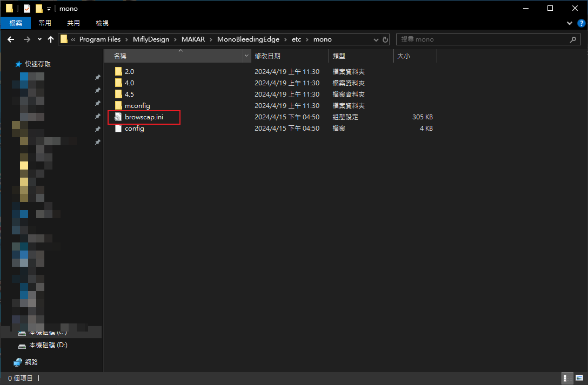Select 本機磁碟 (D:) in sidebar
588x385 pixels.
[x=48, y=345]
